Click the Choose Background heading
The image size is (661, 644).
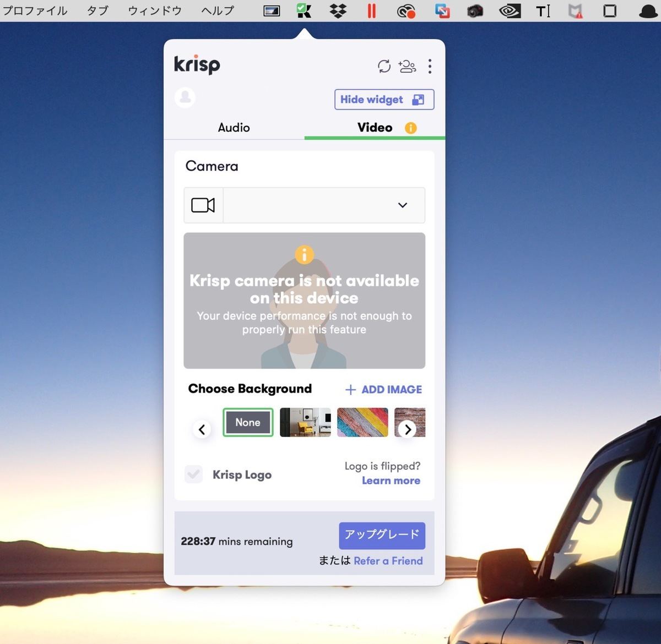coord(250,389)
